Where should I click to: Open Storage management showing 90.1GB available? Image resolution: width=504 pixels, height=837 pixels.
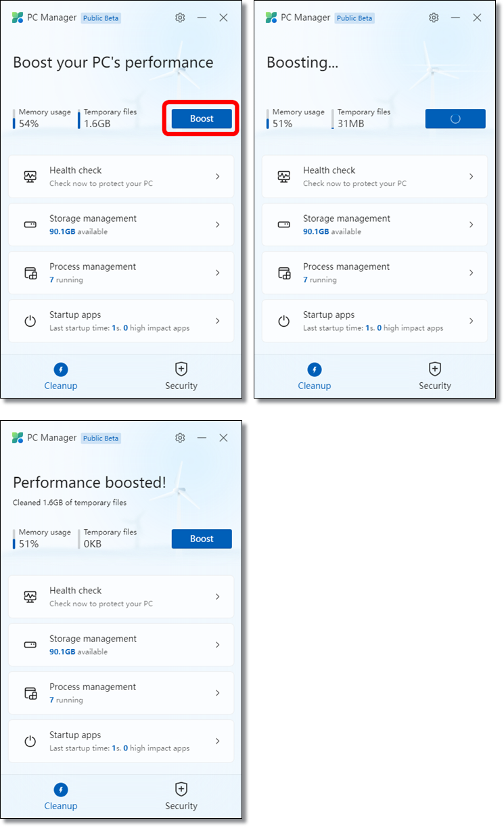120,224
